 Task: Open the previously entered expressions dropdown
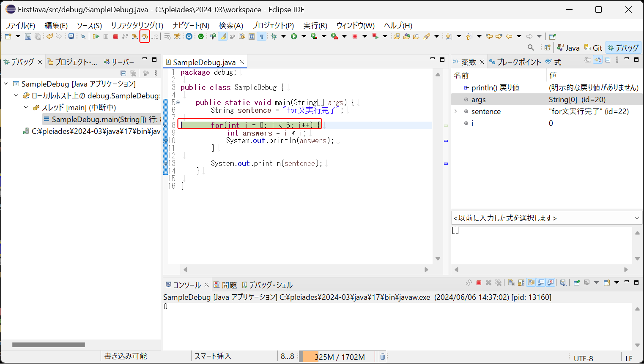[637, 218]
